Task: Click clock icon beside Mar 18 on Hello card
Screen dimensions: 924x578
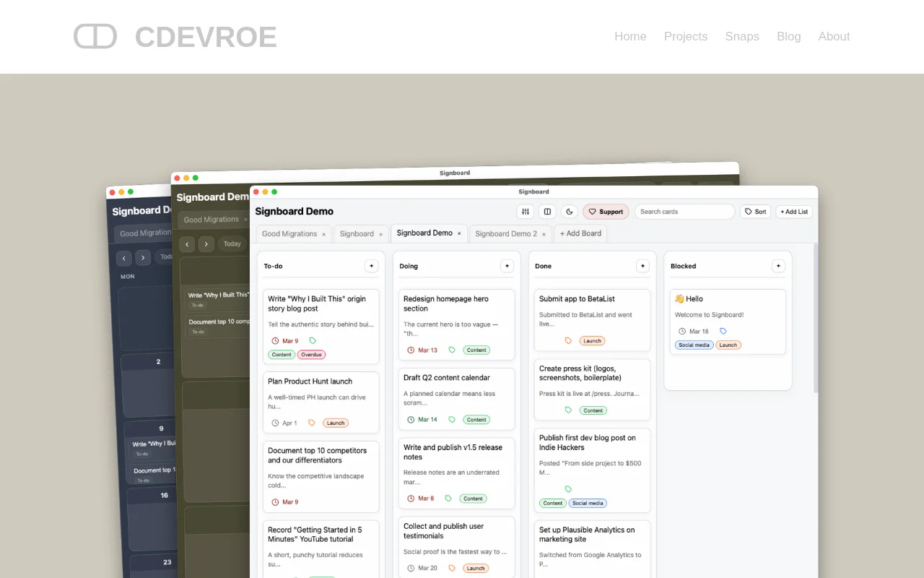Action: tap(682, 332)
